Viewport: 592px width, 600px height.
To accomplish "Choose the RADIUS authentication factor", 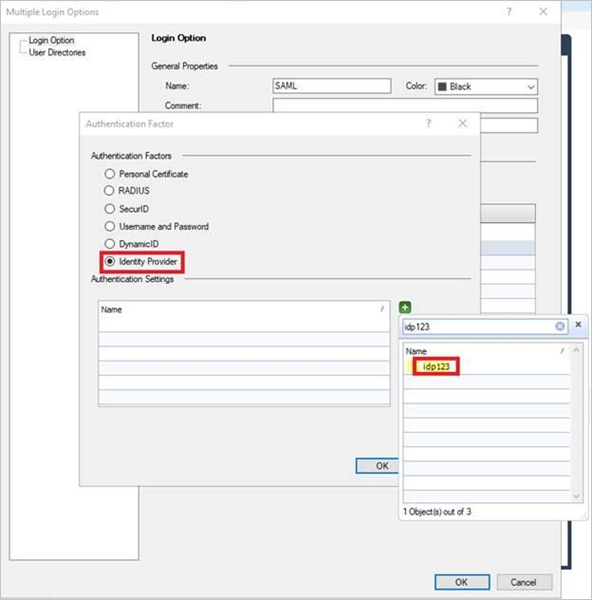I will click(x=109, y=191).
